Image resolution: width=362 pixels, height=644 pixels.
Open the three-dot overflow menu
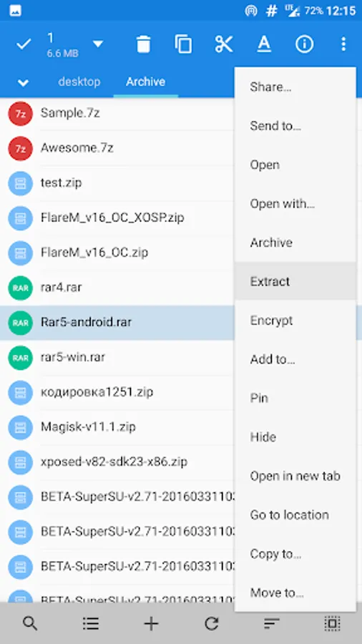343,44
